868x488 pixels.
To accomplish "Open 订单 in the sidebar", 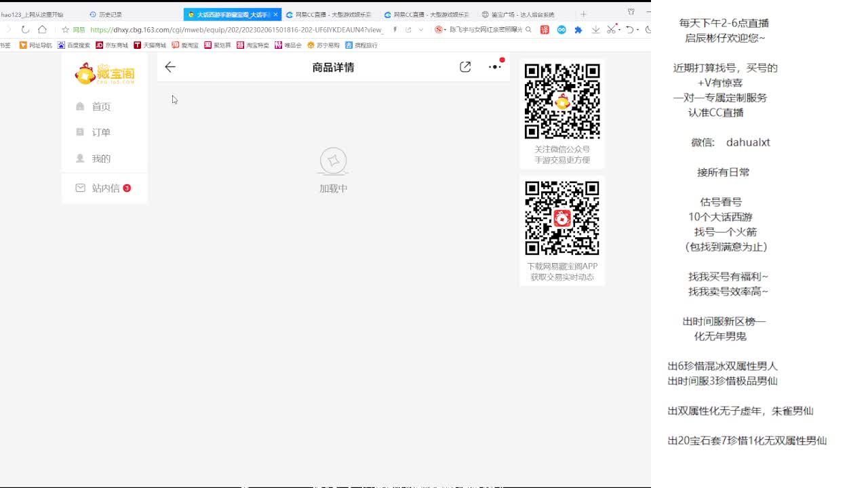I will pos(94,132).
